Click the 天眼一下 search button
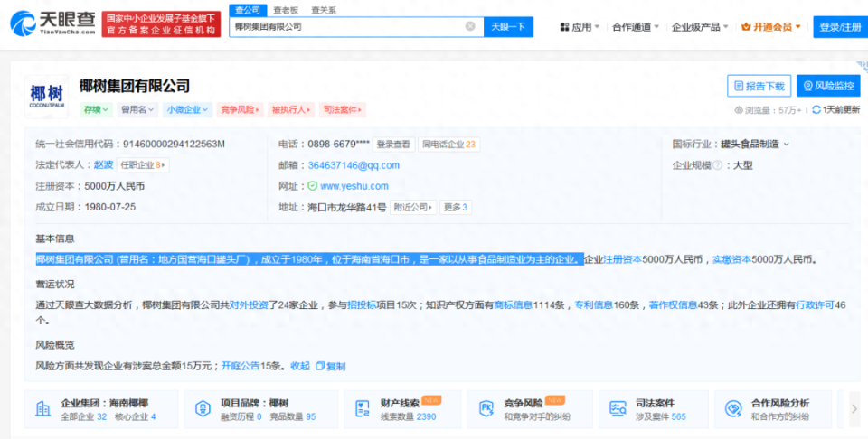 tap(508, 26)
